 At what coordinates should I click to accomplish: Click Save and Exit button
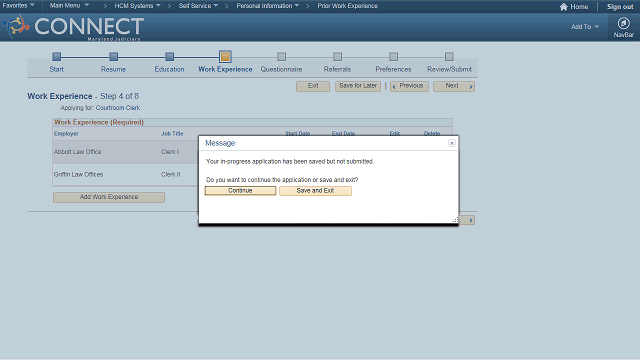(315, 191)
